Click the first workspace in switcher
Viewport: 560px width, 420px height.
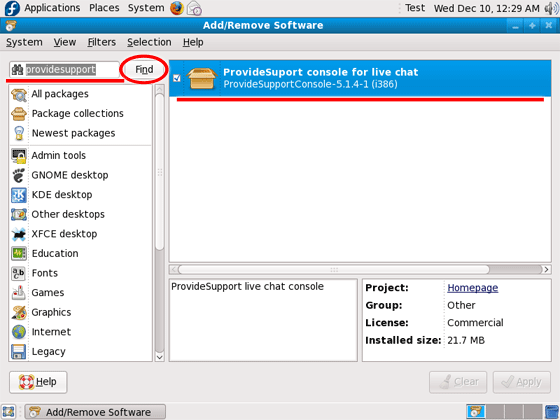click(x=476, y=412)
